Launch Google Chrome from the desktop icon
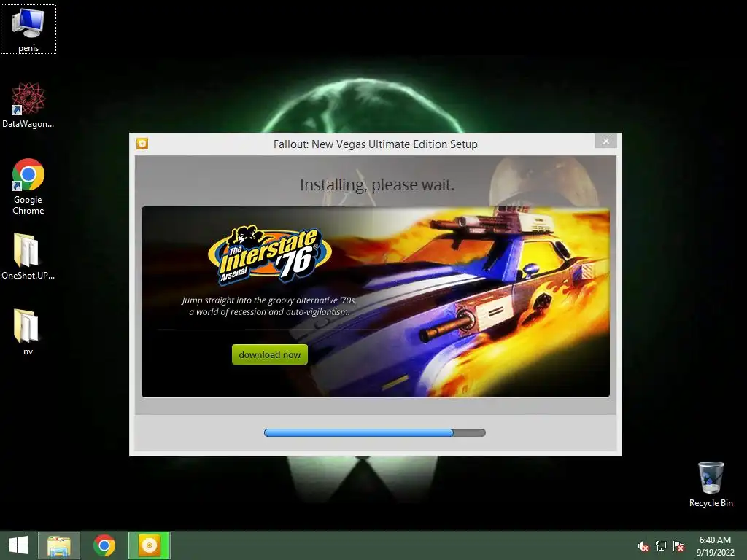The image size is (747, 560). pyautogui.click(x=28, y=186)
